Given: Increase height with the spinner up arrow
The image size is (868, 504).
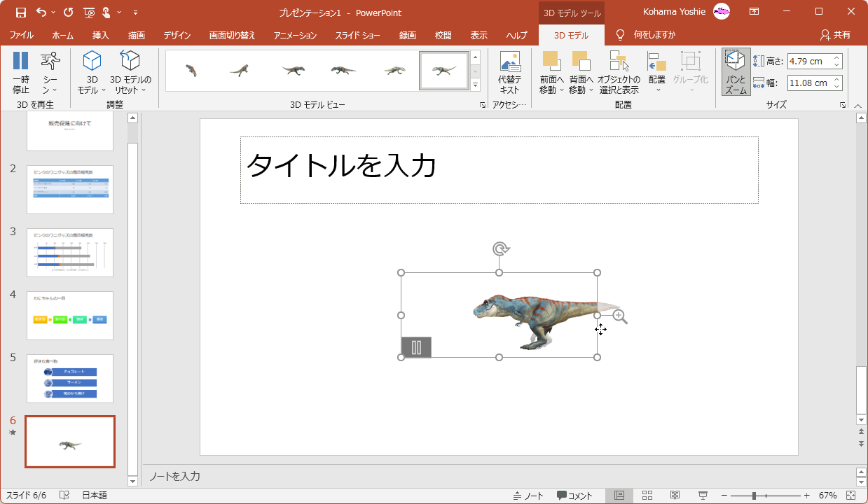Looking at the screenshot, I should coord(836,57).
